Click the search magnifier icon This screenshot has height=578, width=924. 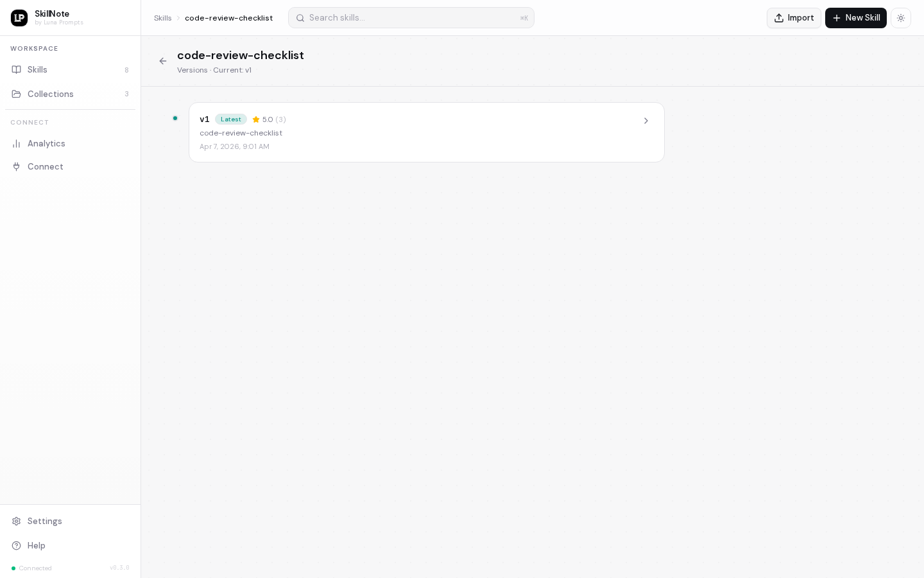(x=300, y=18)
